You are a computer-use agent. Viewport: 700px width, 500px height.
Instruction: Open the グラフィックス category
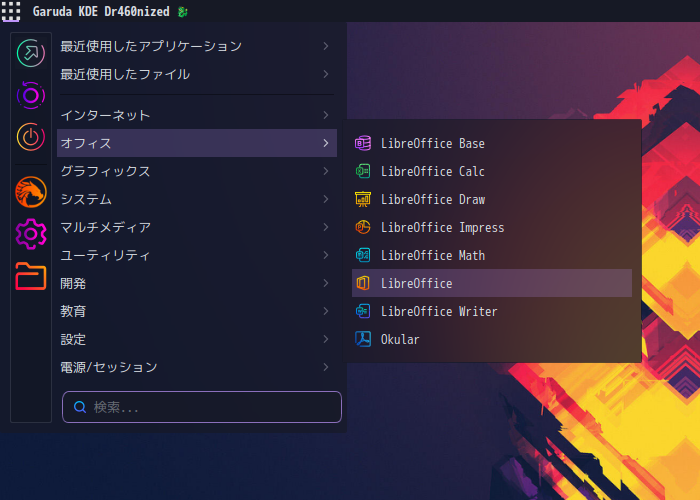[x=197, y=171]
